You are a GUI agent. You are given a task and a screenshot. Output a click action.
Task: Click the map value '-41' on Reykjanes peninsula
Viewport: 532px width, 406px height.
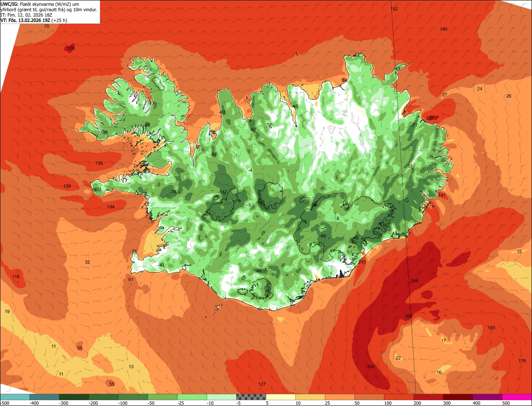point(161,265)
